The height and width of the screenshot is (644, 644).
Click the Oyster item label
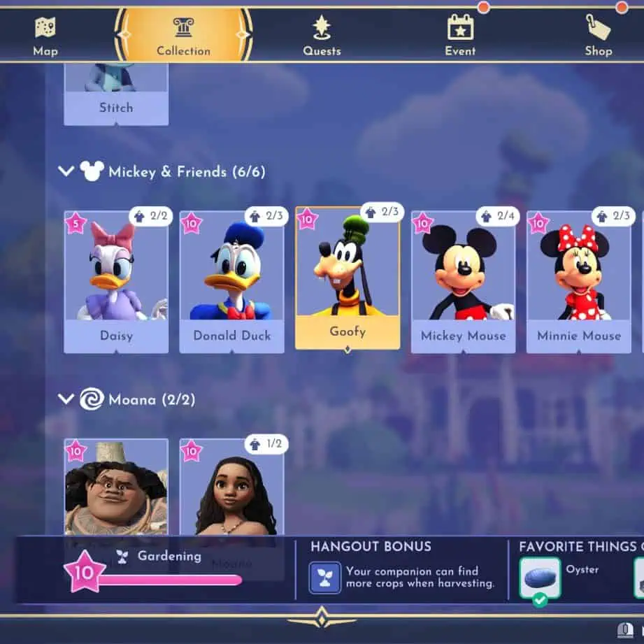582,569
